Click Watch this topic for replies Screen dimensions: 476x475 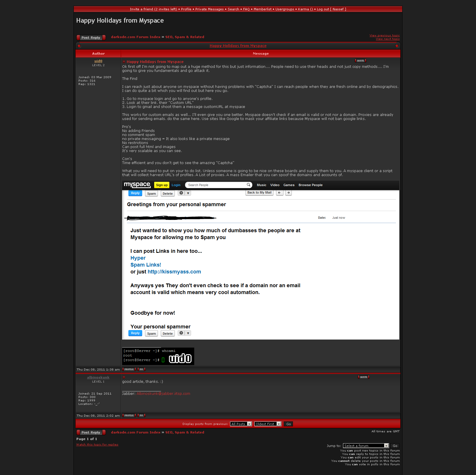tap(97, 445)
